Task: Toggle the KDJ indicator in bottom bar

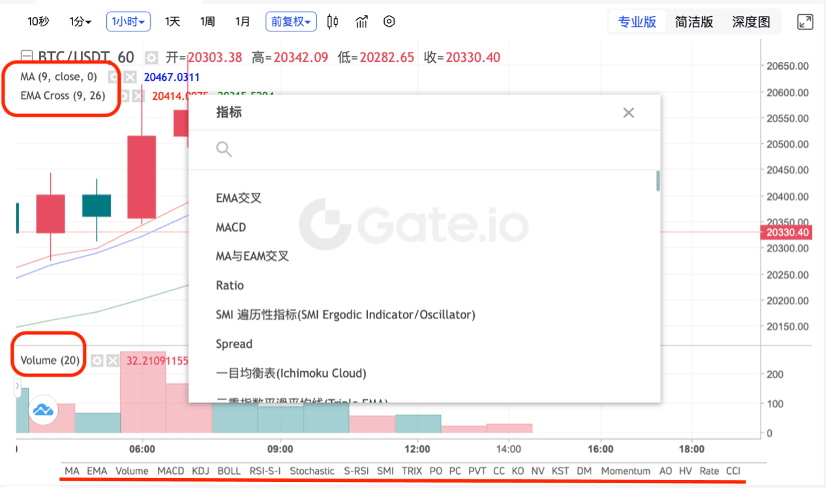Action: tap(201, 470)
